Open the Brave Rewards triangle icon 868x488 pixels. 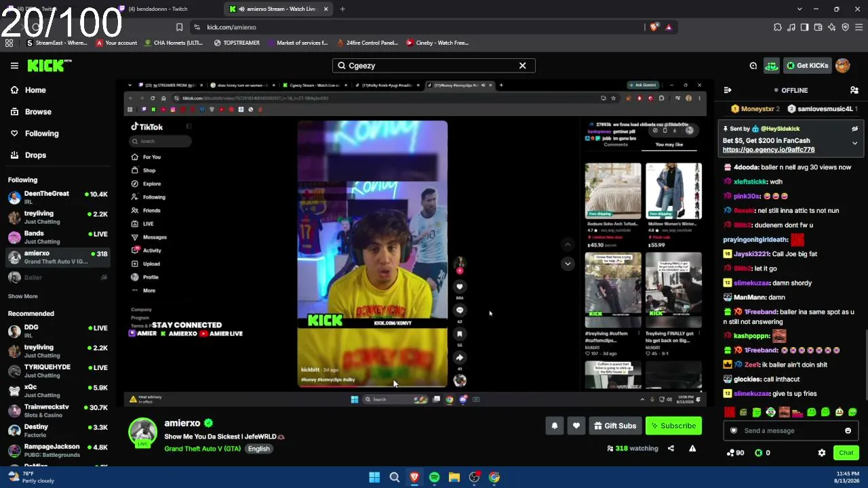click(x=669, y=27)
